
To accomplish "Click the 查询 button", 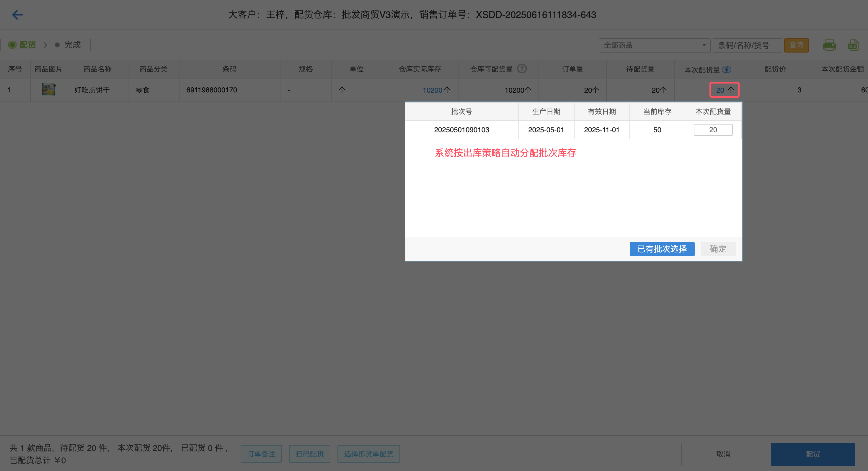I will point(796,45).
